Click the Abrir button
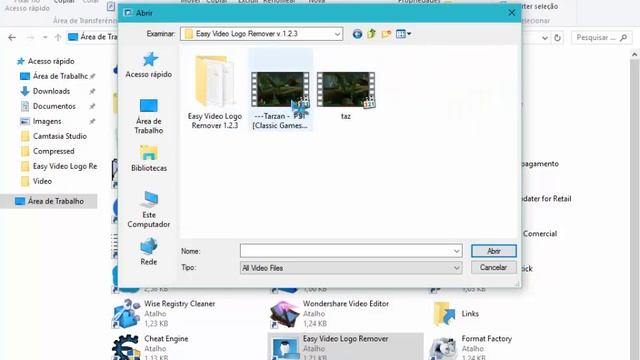 coord(493,251)
